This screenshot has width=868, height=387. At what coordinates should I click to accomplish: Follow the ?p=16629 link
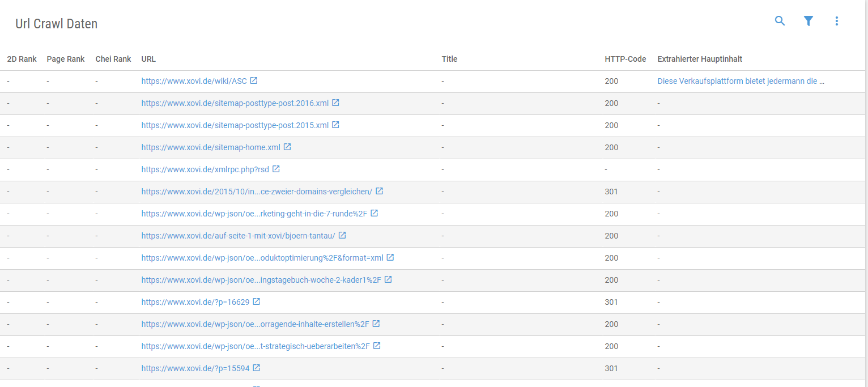click(x=195, y=302)
